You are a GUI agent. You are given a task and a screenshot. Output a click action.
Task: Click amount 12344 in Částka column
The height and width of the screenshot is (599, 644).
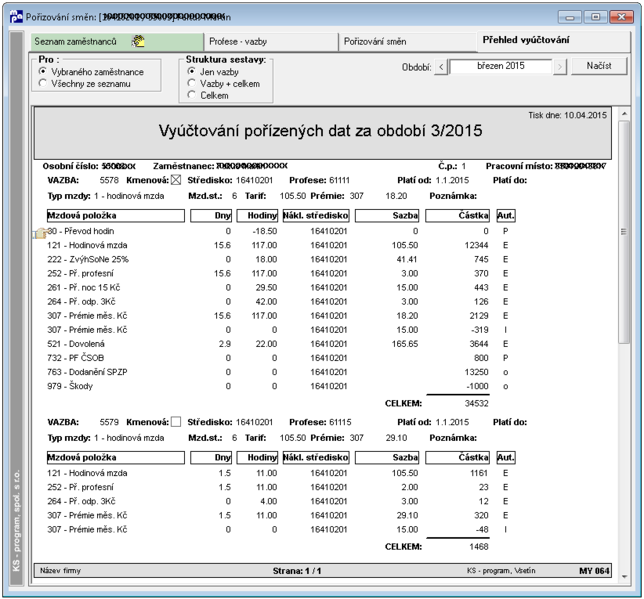click(x=476, y=245)
